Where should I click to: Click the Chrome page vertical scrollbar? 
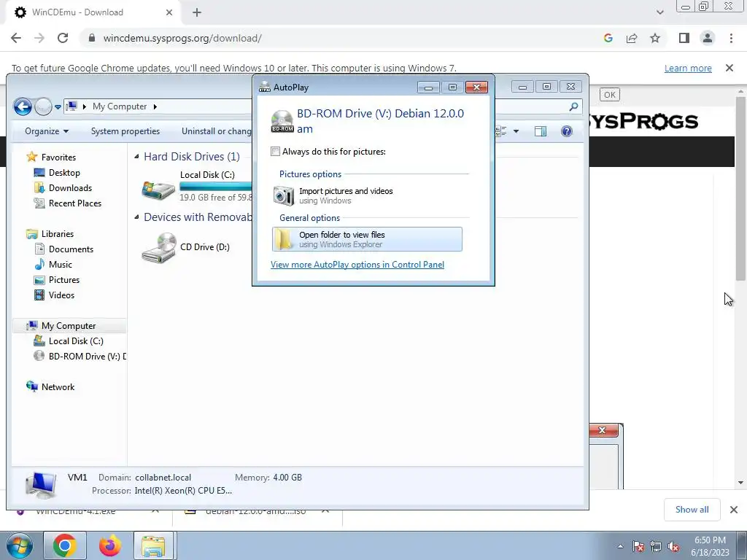(740, 188)
